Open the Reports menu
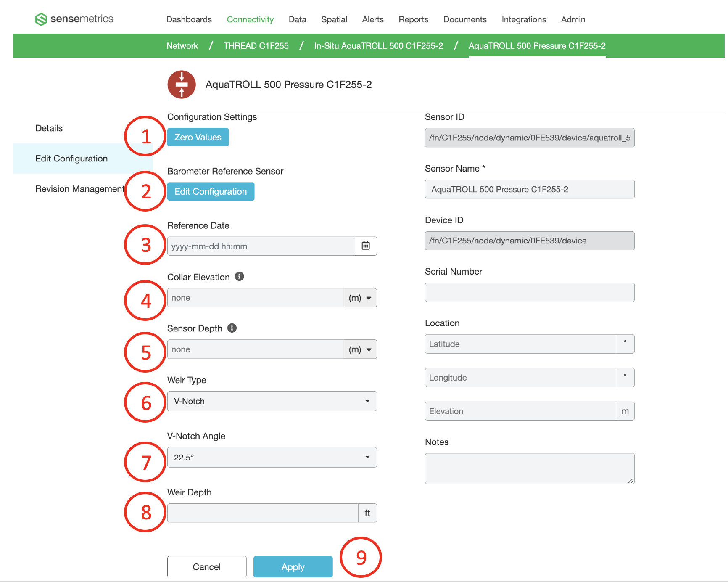728x582 pixels. coord(414,19)
